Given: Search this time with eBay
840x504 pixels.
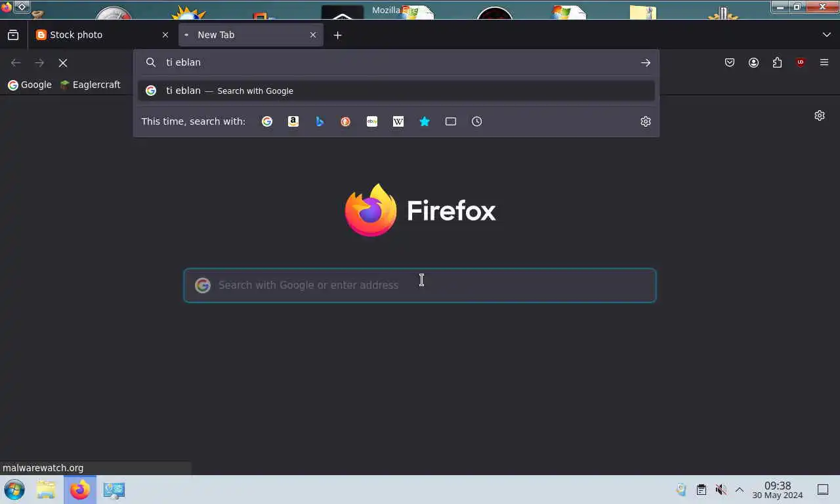Looking at the screenshot, I should 372,121.
